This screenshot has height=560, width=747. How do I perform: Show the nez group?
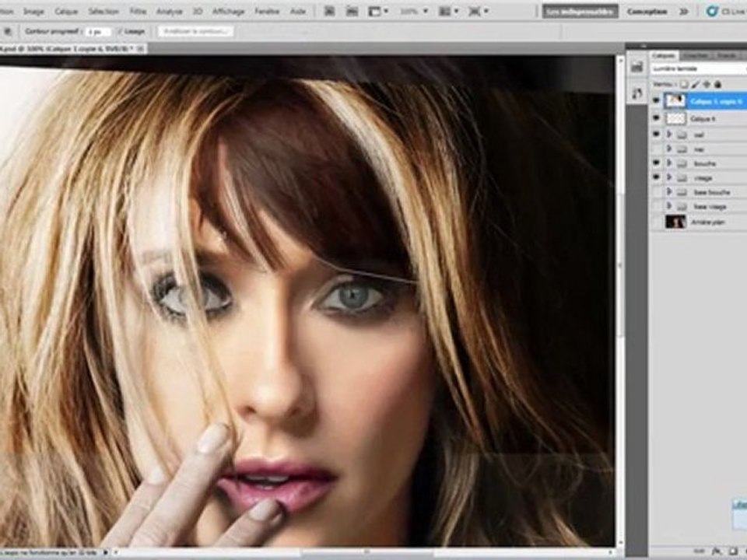[x=657, y=149]
